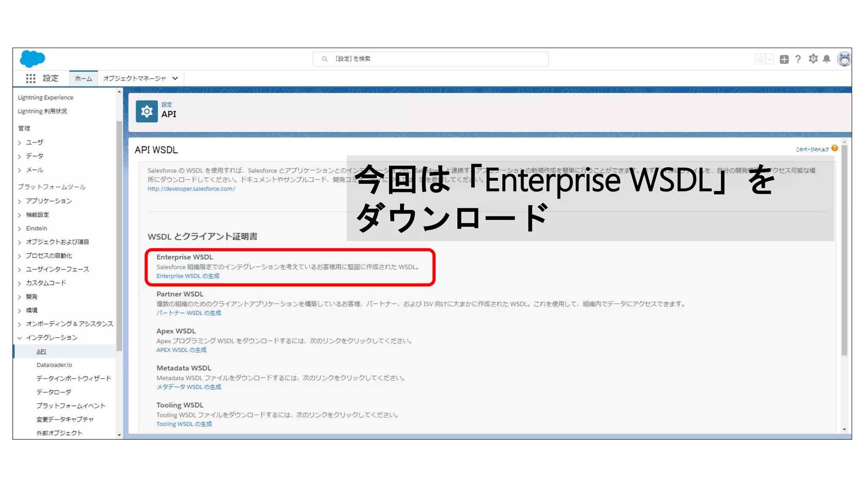Viewport: 868px width, 488px height.
Task: Click the favorites star icon
Action: [x=760, y=59]
